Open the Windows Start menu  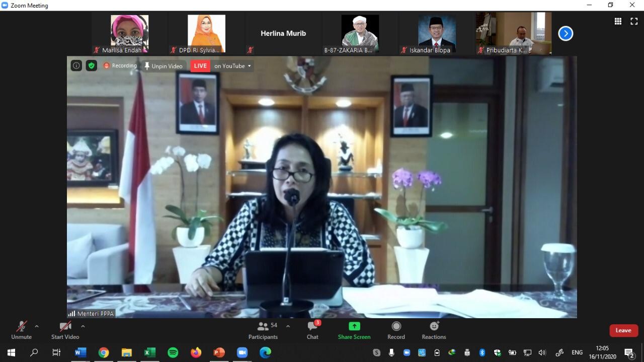[x=11, y=352]
